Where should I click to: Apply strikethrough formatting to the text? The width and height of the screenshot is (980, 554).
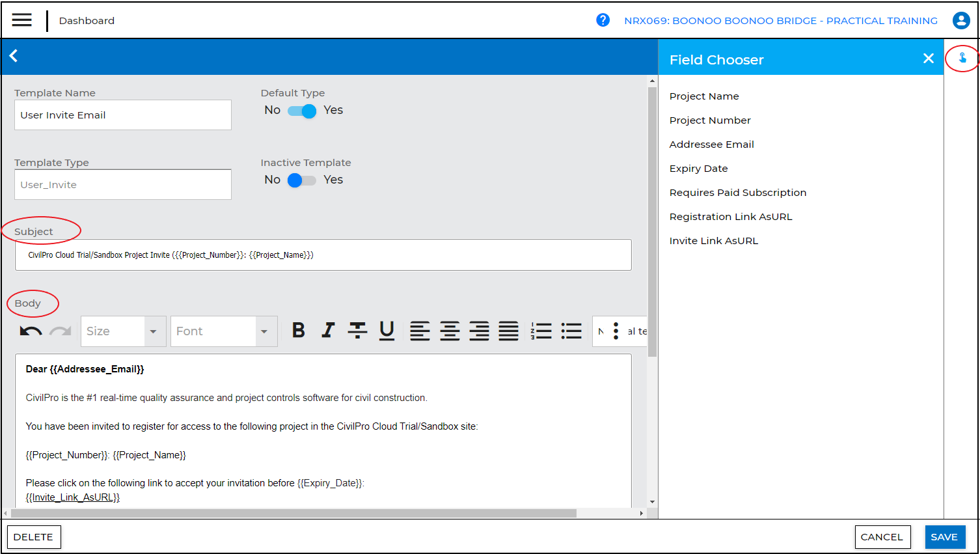click(357, 331)
